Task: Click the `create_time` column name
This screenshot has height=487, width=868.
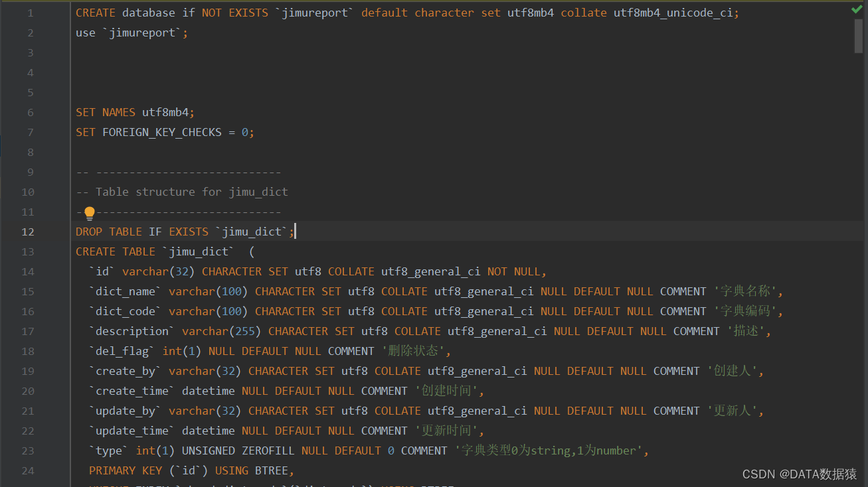Action: click(x=132, y=391)
